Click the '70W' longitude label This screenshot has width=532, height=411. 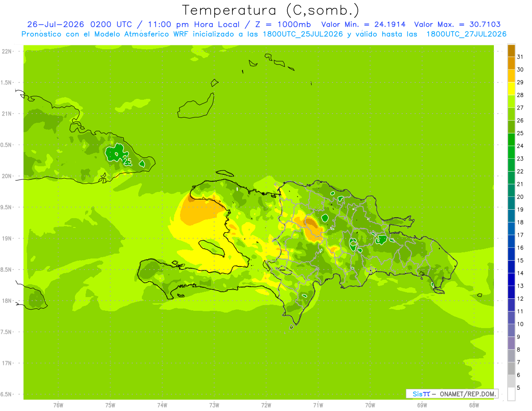(x=370, y=404)
